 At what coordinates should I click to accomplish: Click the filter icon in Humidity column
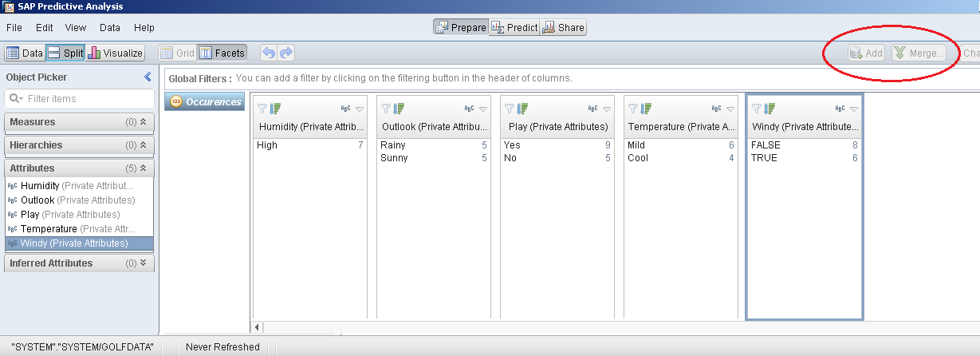click(x=262, y=109)
